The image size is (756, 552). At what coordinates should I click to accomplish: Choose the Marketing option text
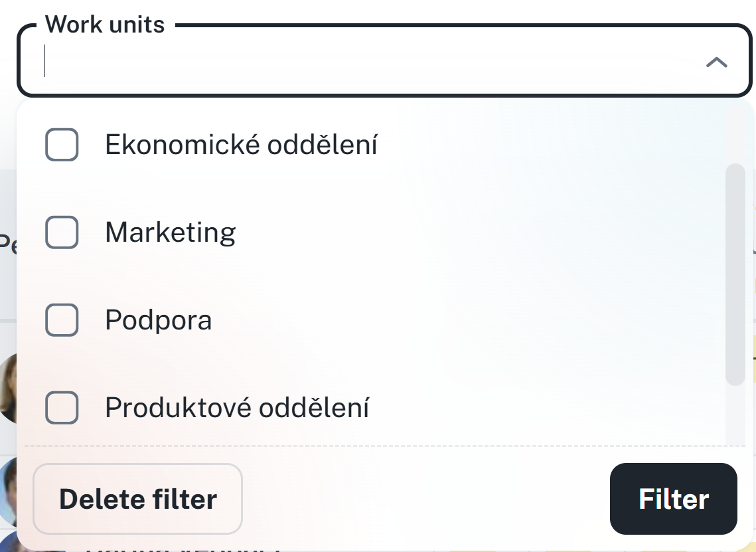click(x=170, y=232)
